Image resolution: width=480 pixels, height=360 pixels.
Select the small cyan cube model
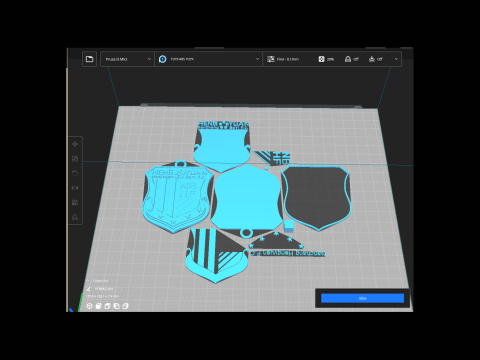click(x=289, y=226)
